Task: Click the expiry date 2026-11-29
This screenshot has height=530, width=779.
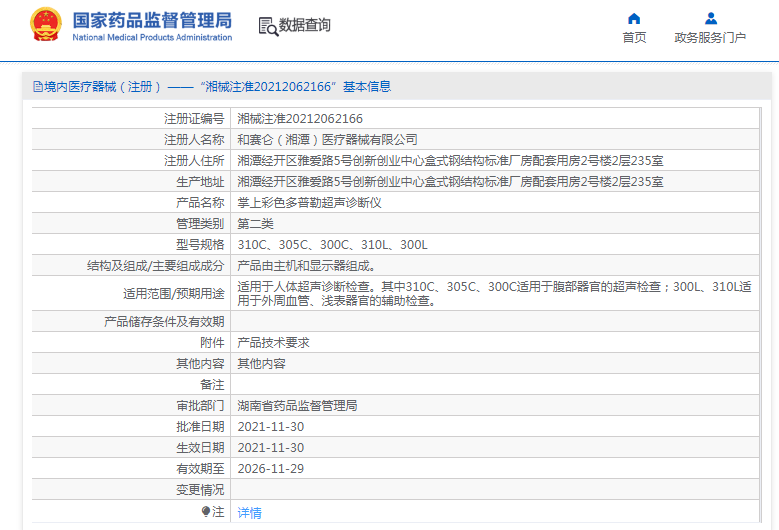Action: (270, 468)
